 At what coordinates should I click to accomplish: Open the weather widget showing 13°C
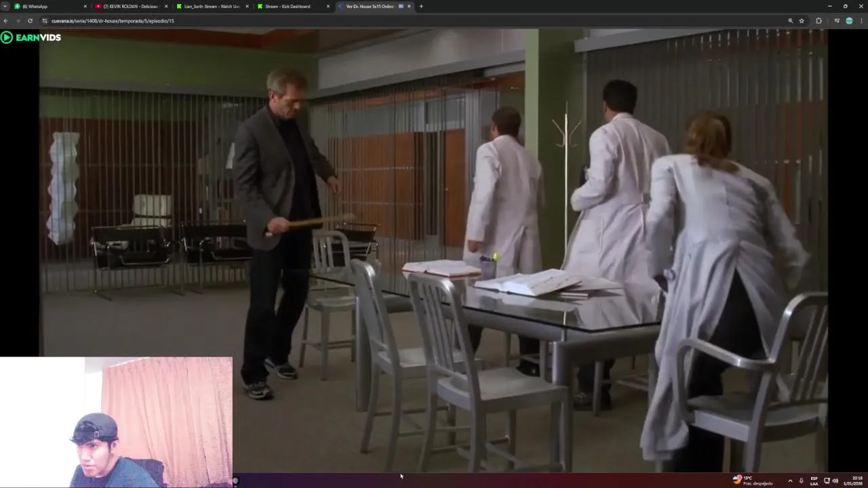point(753,480)
